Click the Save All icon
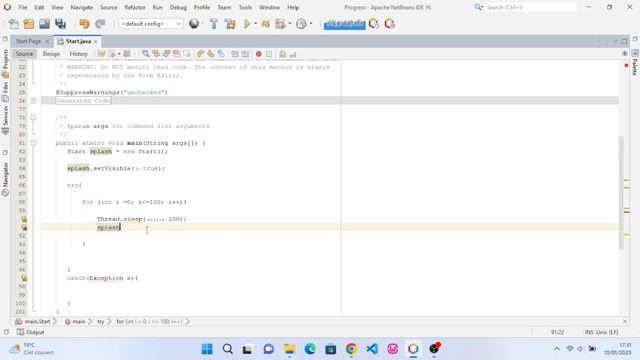This screenshot has height=360, width=640. [x=60, y=24]
